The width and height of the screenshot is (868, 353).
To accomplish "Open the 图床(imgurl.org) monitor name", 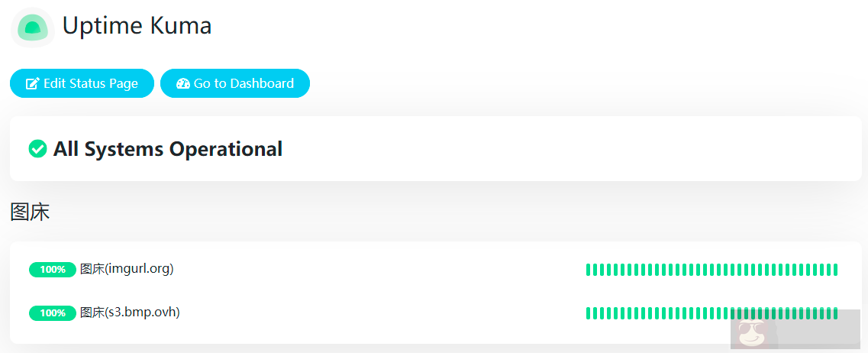I will coord(127,269).
